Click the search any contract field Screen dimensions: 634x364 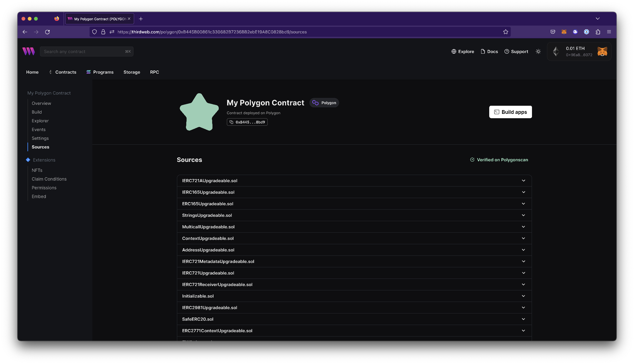click(x=87, y=51)
